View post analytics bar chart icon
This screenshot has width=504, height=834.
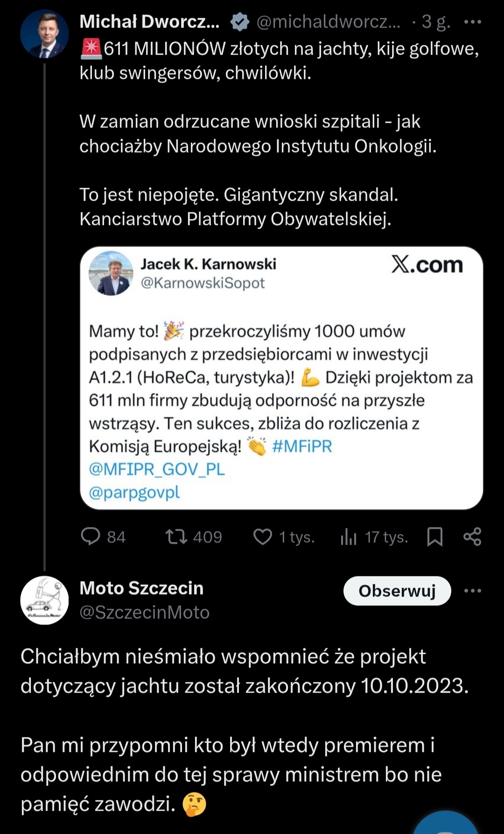[x=348, y=537]
